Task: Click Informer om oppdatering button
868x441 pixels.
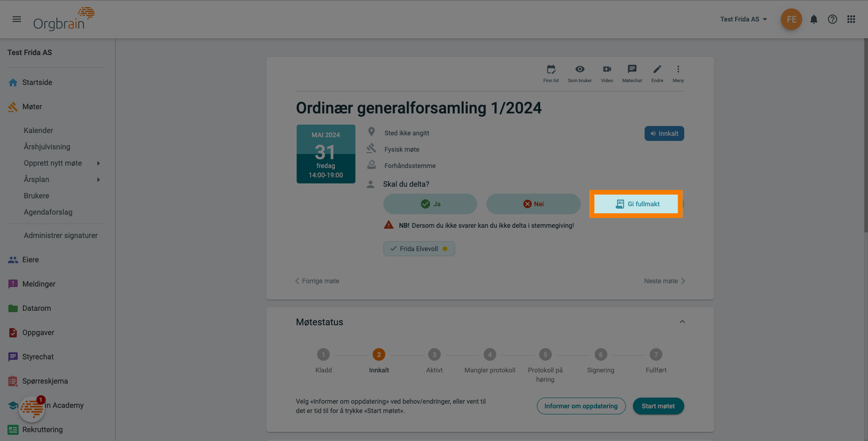Action: pos(581,406)
